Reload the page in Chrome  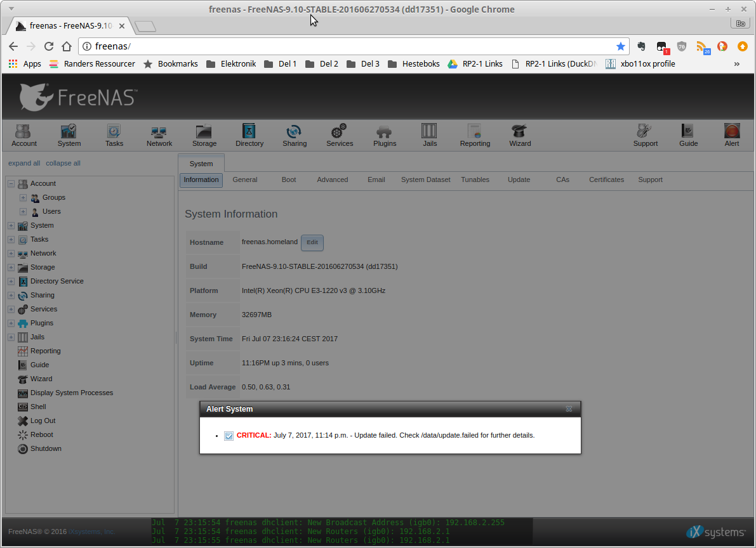point(49,46)
